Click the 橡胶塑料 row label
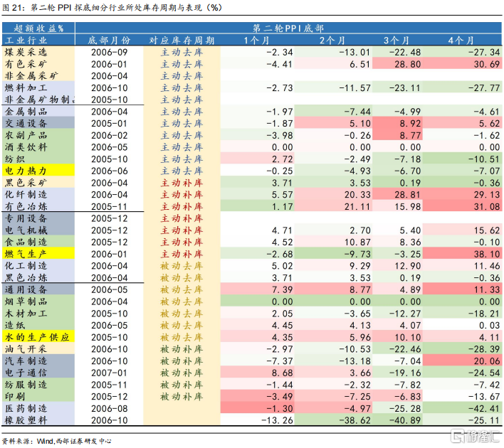This screenshot has width=504, height=448. (x=26, y=420)
